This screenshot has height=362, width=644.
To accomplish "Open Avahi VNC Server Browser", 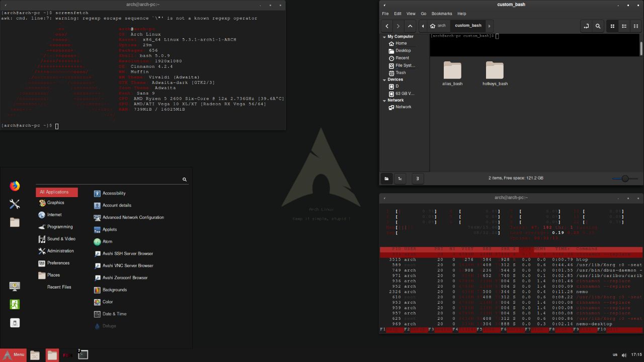I will (124, 265).
